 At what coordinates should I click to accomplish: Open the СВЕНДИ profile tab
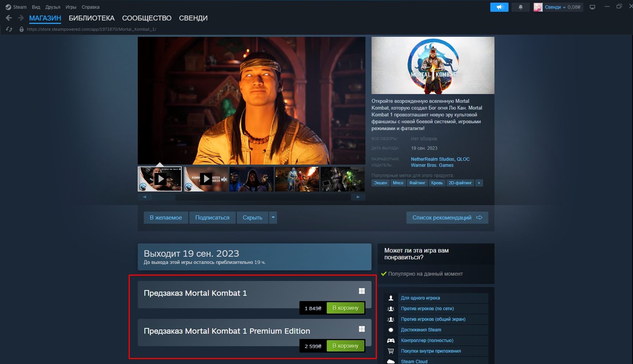(x=193, y=18)
